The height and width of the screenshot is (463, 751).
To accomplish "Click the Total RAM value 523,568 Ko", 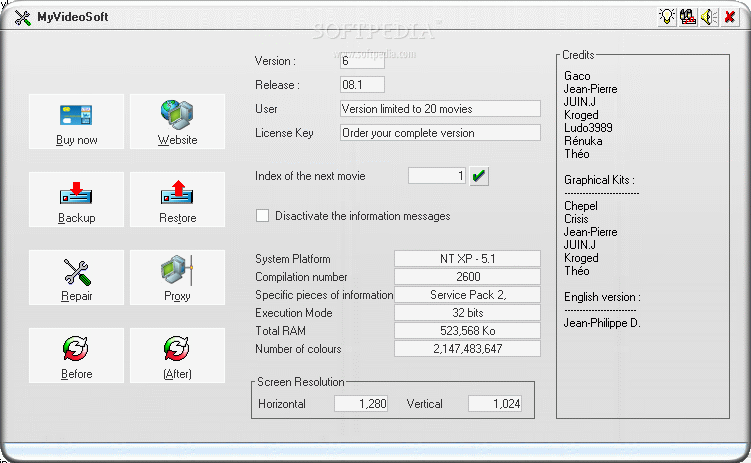I will 467,331.
